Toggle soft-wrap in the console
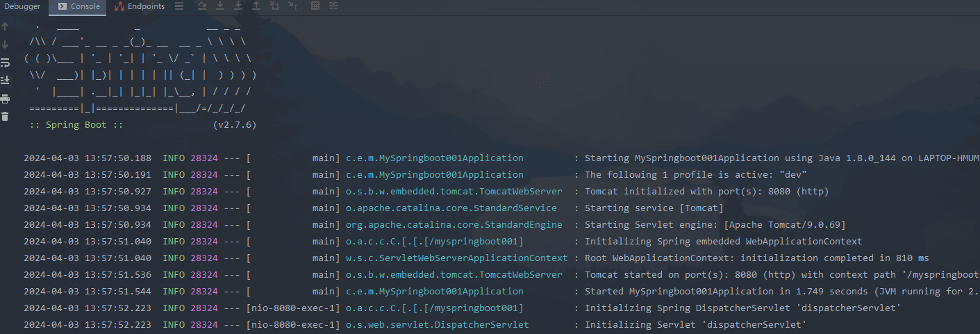 [5, 62]
